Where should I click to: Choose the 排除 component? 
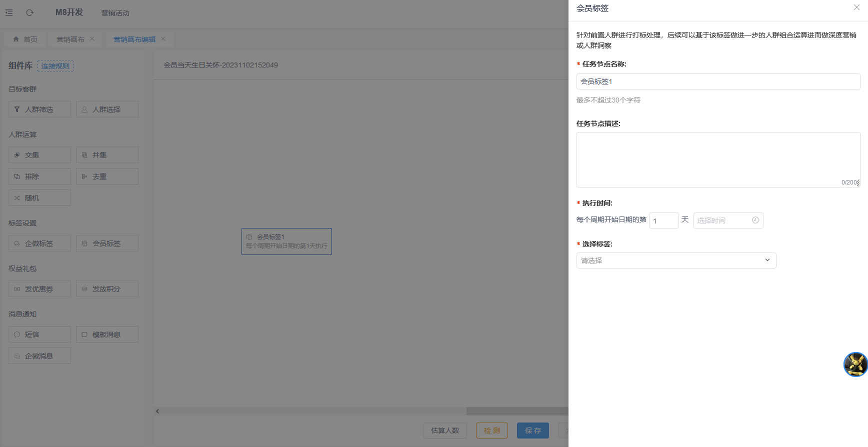39,176
